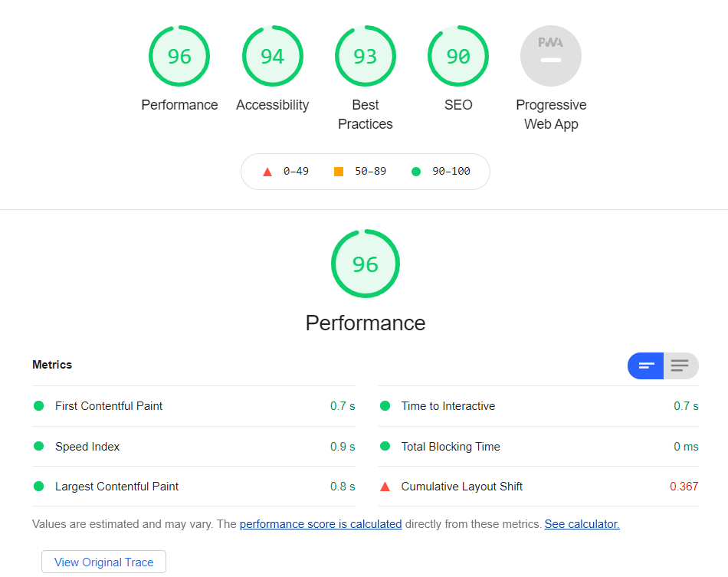Image resolution: width=728 pixels, height=577 pixels.
Task: Expand the Speed Index metric row
Action: [87, 447]
